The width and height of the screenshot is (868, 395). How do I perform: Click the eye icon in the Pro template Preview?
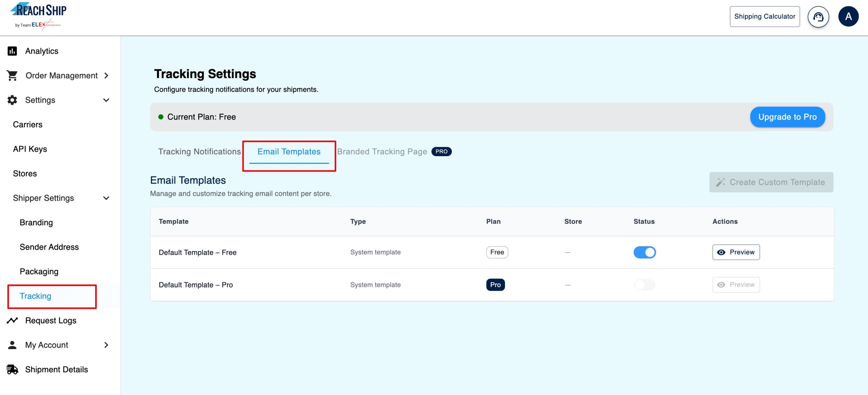[x=721, y=285]
